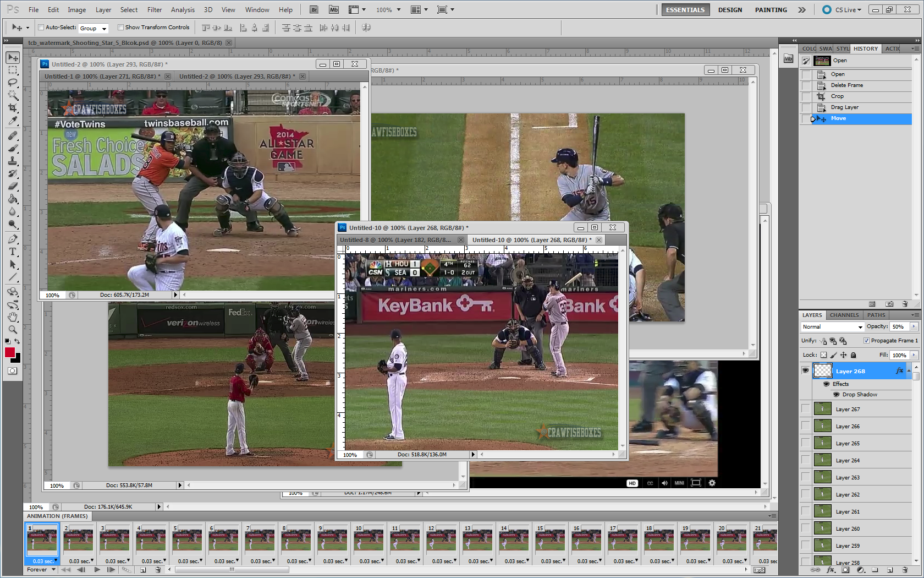The width and height of the screenshot is (924, 578).
Task: Select the Zoom tool in the toolbox
Action: [x=13, y=330]
